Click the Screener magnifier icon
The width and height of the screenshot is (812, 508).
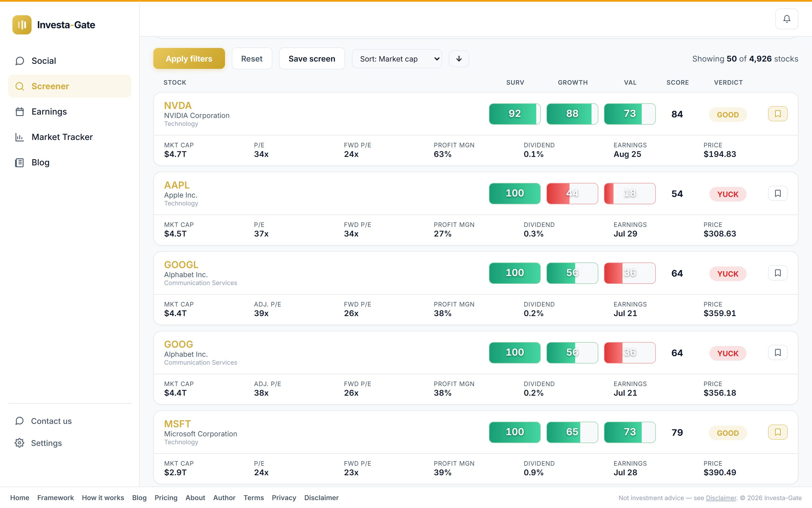click(20, 86)
